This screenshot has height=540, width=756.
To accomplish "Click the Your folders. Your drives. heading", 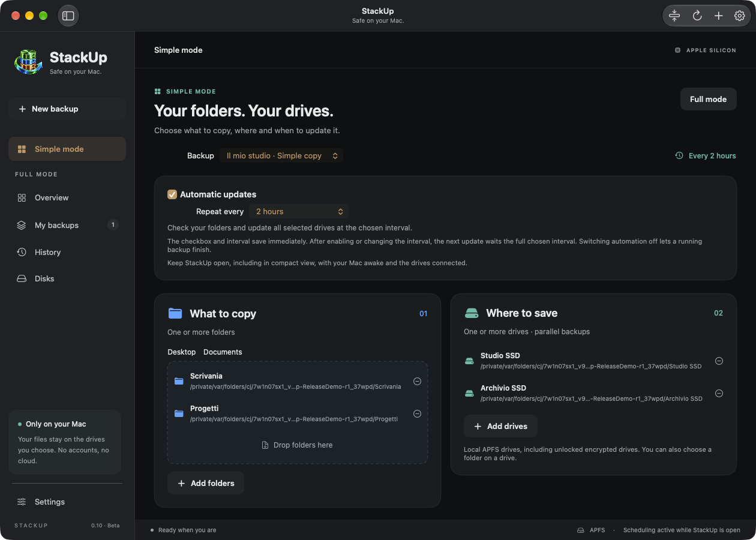I will (x=244, y=111).
